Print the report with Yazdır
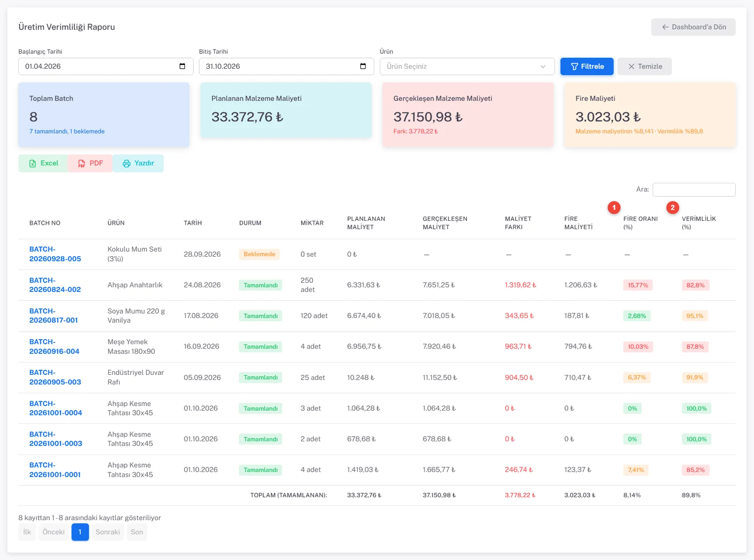The image size is (754, 560). [x=138, y=163]
